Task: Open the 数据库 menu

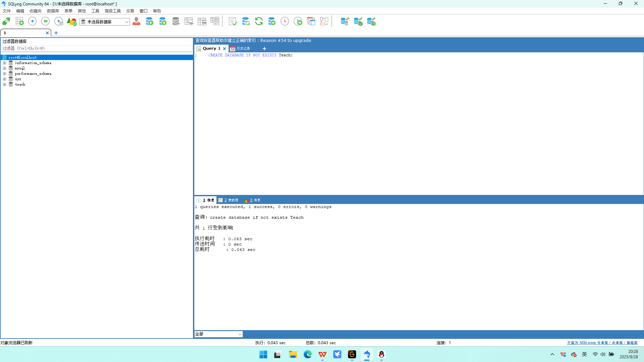Action: pyautogui.click(x=53, y=11)
